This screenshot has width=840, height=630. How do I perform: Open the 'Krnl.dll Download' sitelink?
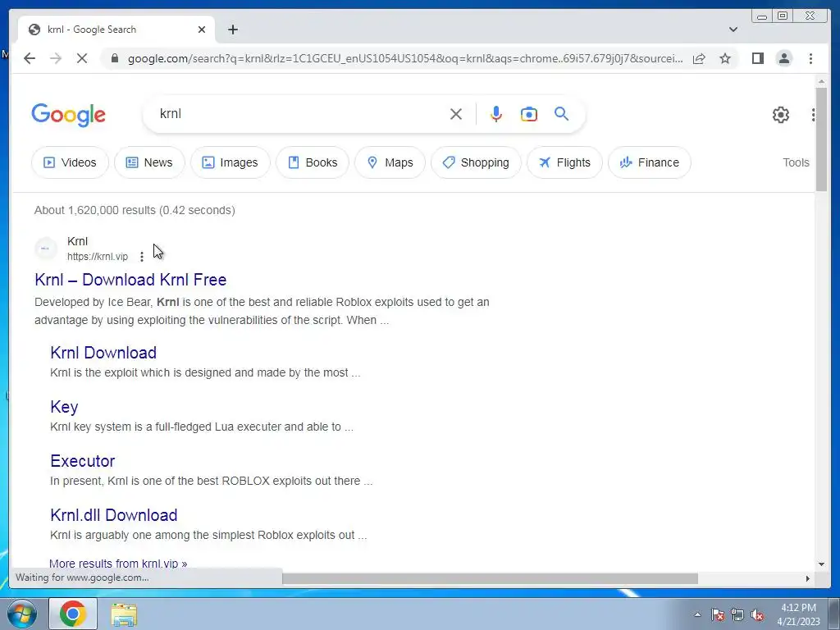click(x=113, y=515)
